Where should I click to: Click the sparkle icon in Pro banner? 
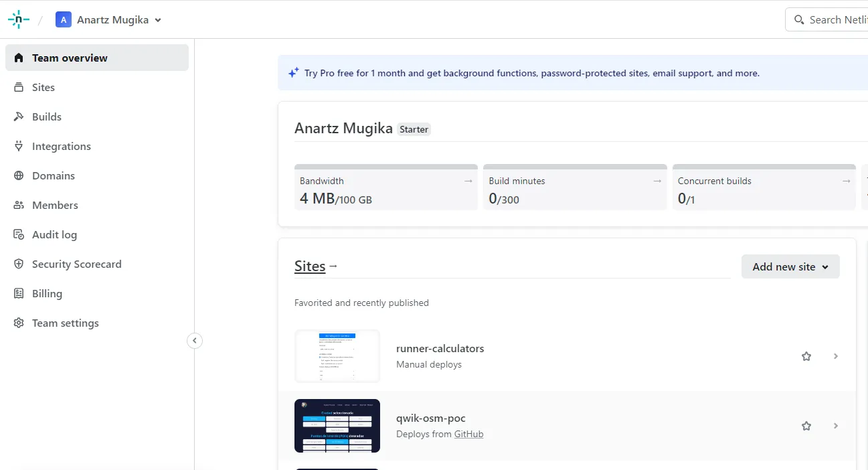coord(293,73)
